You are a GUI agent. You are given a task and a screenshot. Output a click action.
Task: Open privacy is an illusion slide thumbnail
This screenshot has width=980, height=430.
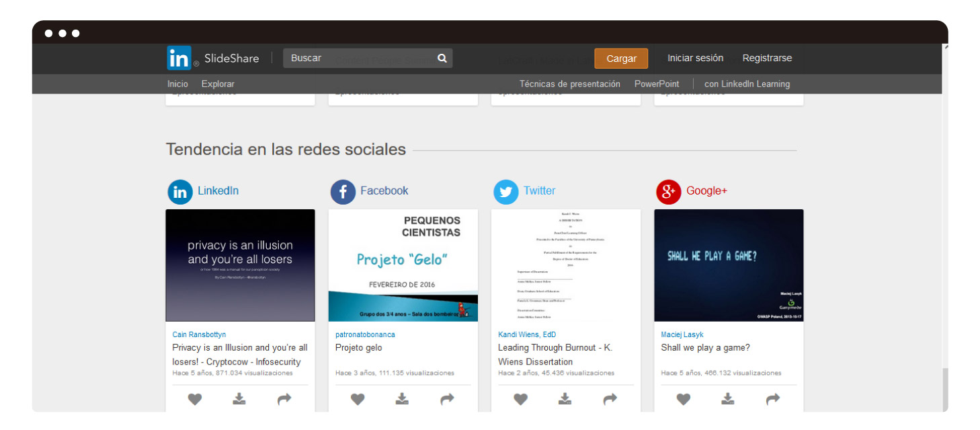click(240, 265)
